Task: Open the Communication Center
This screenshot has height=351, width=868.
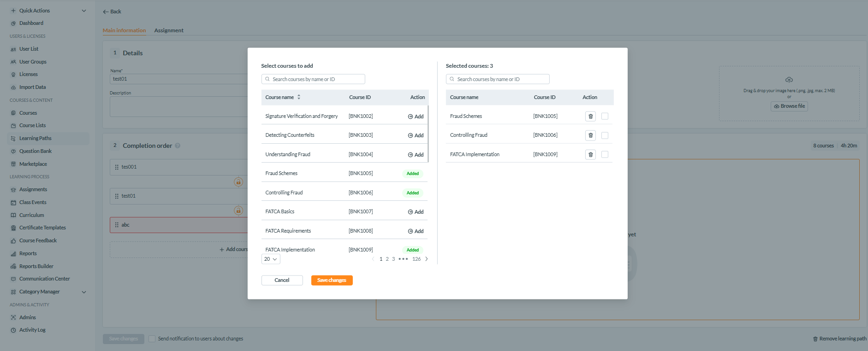Action: pyautogui.click(x=44, y=279)
